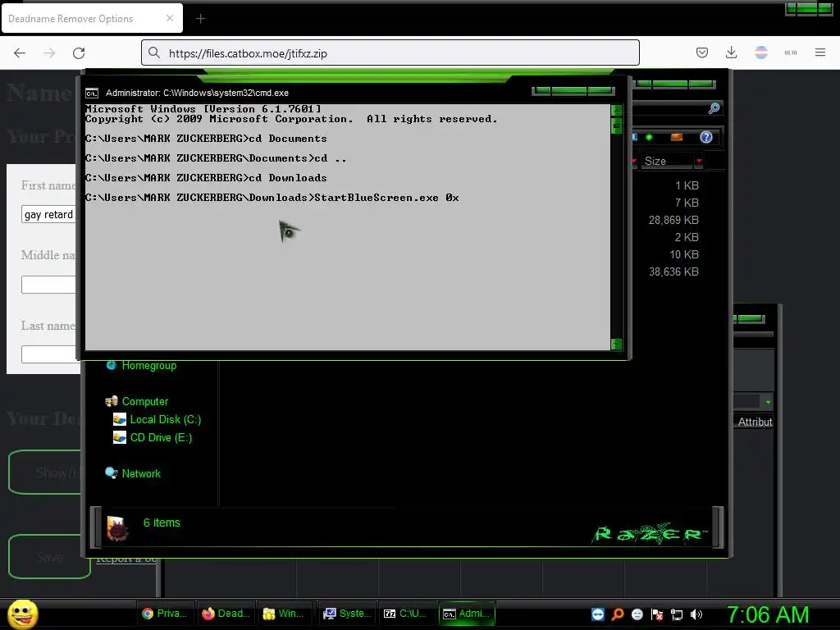Select the file sized 10 KB
Viewport: 840px width, 630px height.
[684, 254]
